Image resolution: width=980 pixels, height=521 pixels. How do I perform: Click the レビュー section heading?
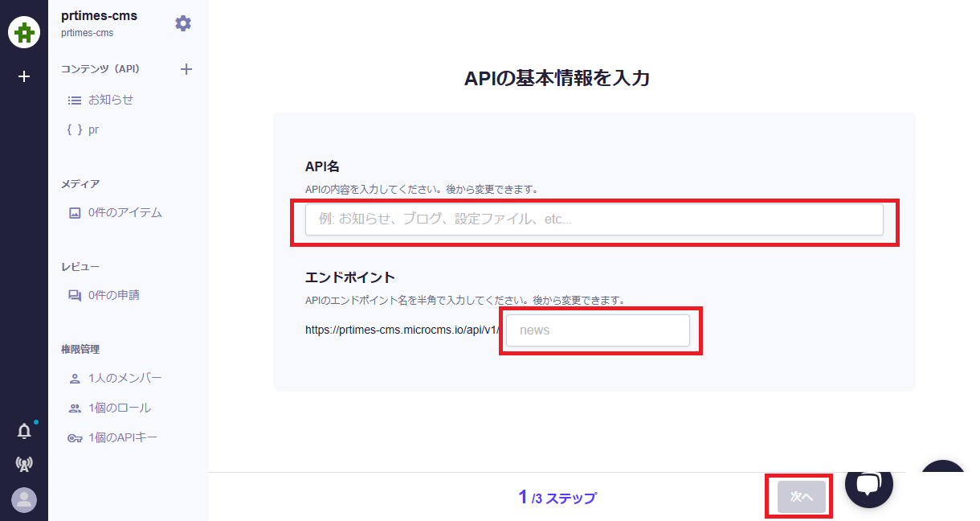(x=80, y=267)
